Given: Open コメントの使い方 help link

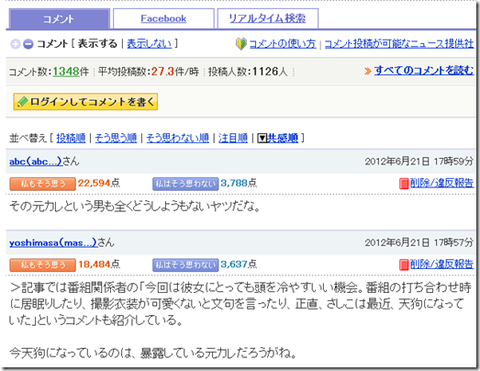Looking at the screenshot, I should coord(282,44).
